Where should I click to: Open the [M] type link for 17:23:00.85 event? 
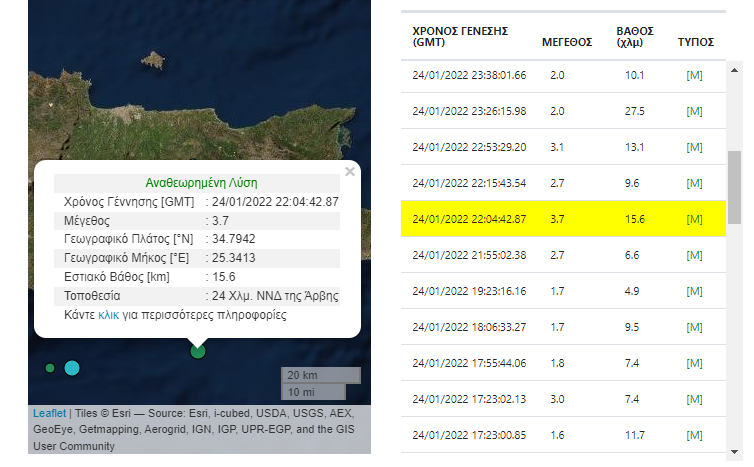[694, 435]
